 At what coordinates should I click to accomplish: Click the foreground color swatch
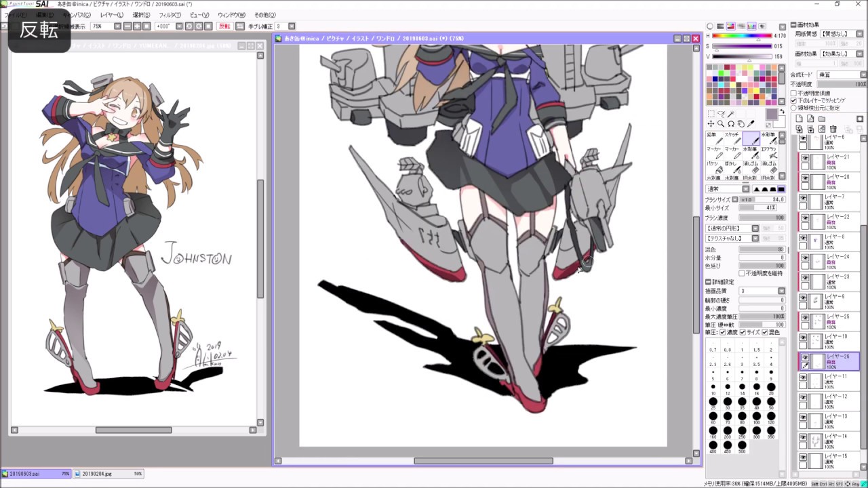[x=772, y=114]
